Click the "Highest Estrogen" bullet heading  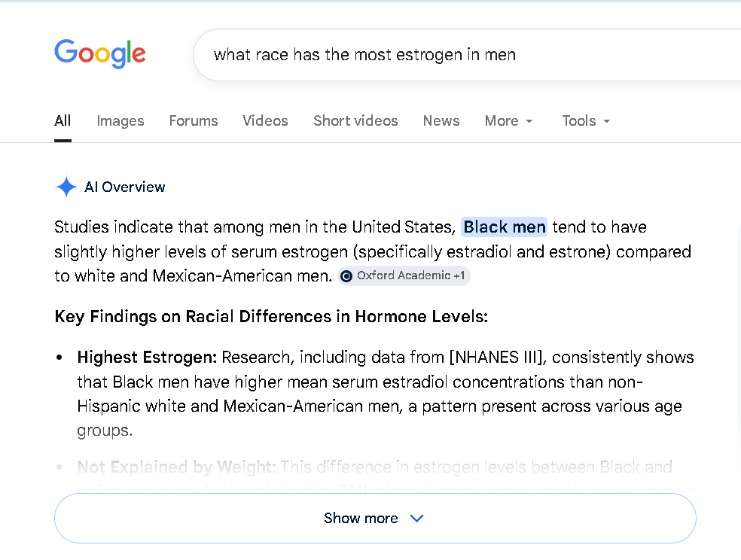(147, 357)
